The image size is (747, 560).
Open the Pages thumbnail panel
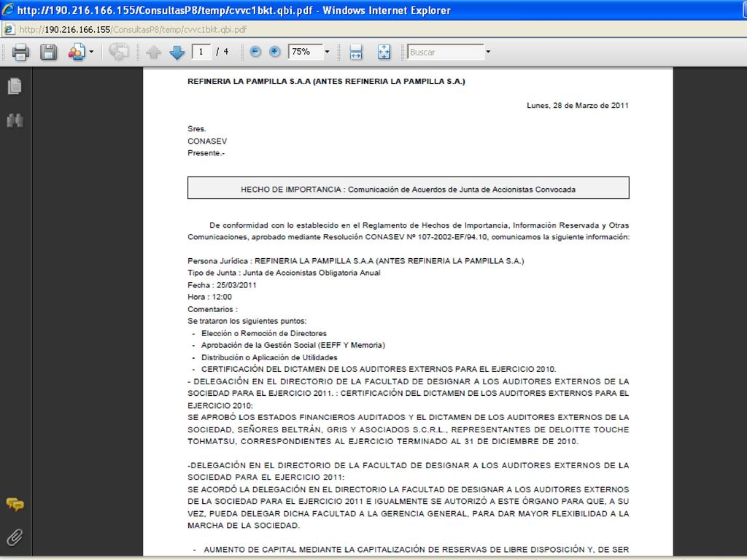(15, 86)
